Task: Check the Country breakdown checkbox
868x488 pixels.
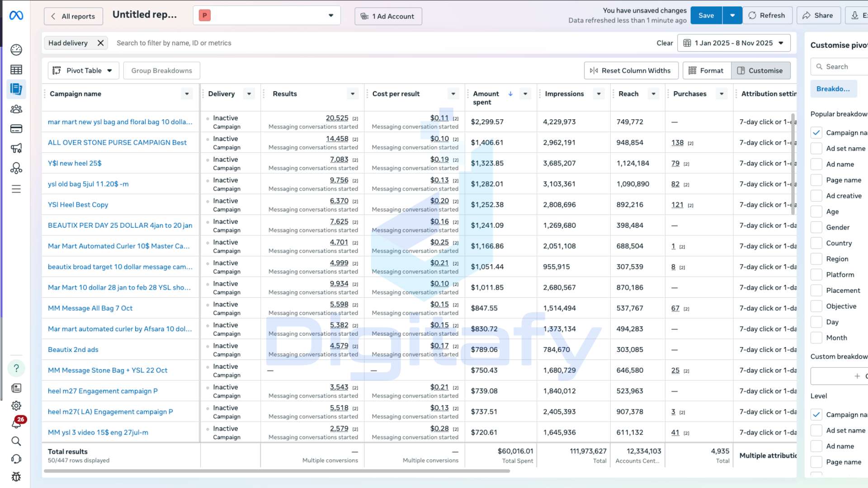Action: [x=816, y=243]
